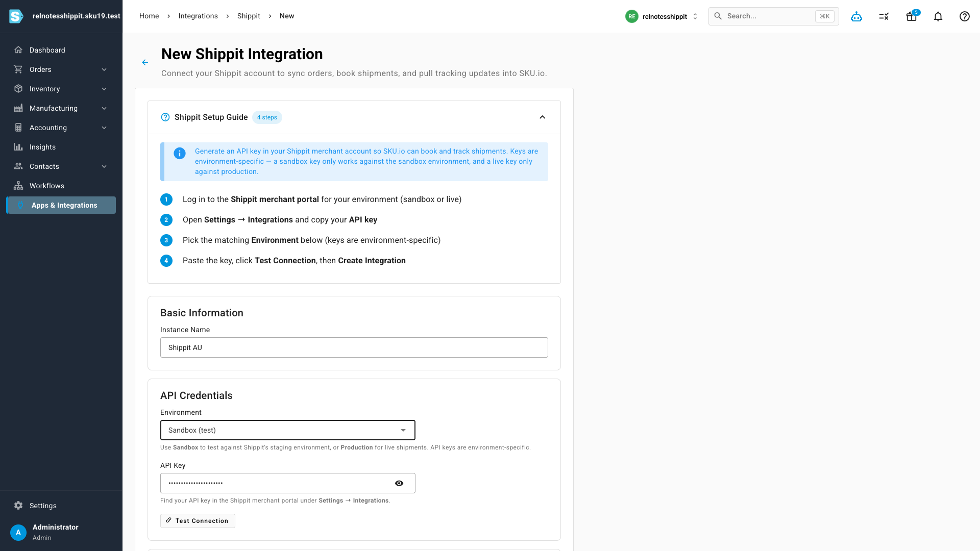Open the AI assistant robot icon
Viewport: 980px width, 551px height.
pyautogui.click(x=856, y=16)
